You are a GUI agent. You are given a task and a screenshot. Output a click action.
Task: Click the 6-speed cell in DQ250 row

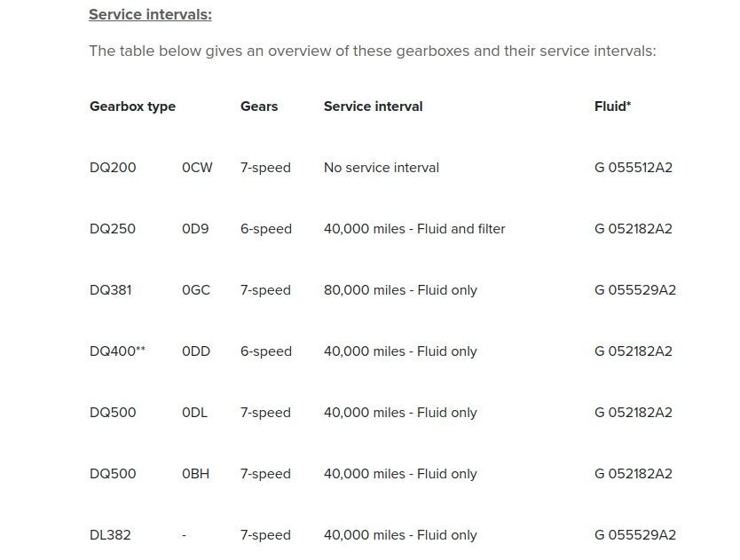click(x=266, y=229)
